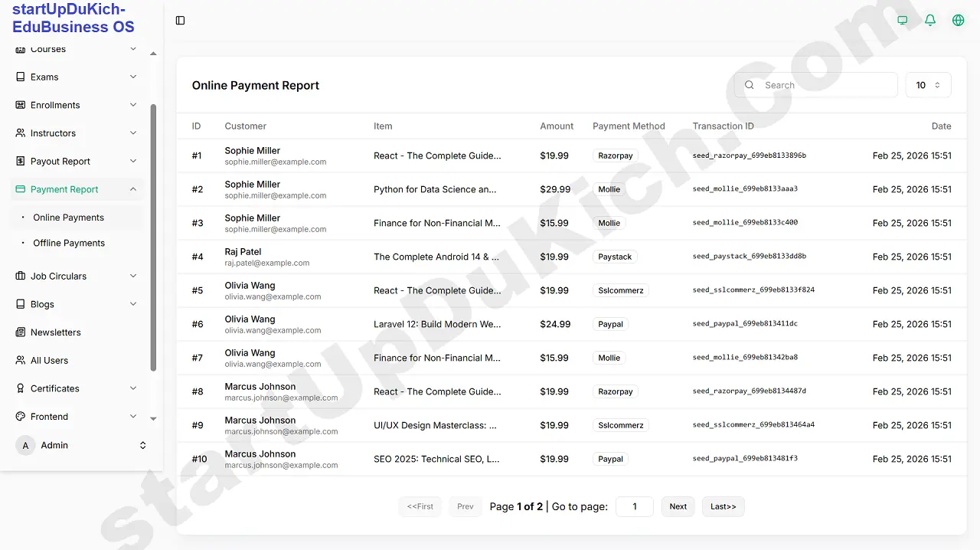
Task: Click the Certificates ribbon icon
Action: (21, 389)
